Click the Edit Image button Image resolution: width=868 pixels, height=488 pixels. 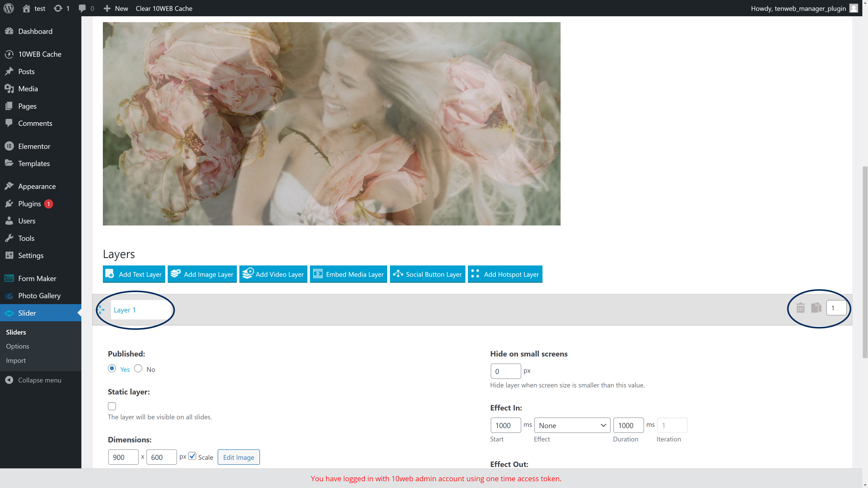(238, 457)
